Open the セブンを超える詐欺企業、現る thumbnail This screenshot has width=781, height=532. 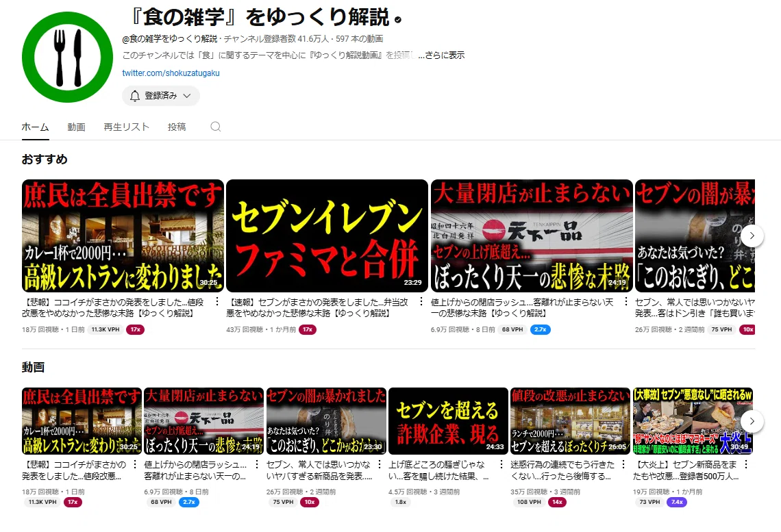coord(448,421)
